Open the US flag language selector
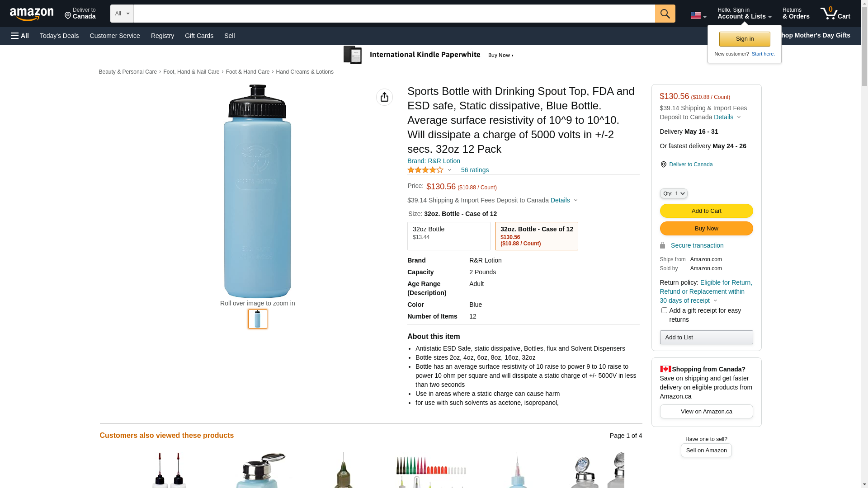 click(698, 15)
